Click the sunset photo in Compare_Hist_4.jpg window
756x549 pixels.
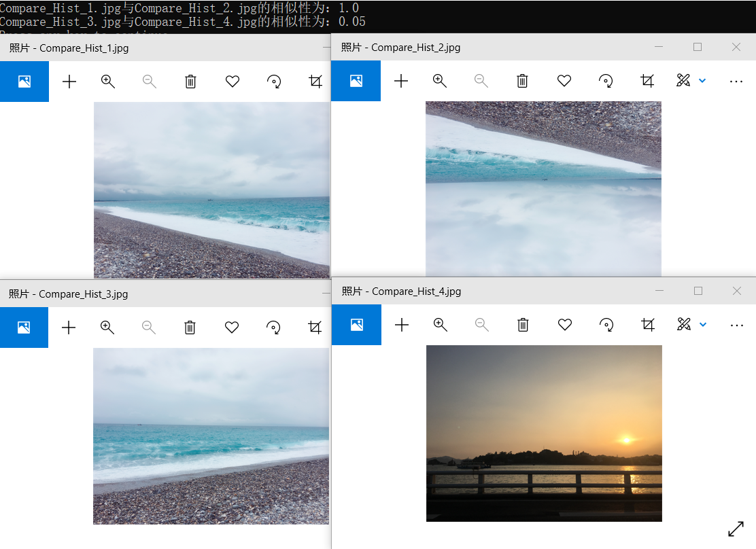click(544, 433)
